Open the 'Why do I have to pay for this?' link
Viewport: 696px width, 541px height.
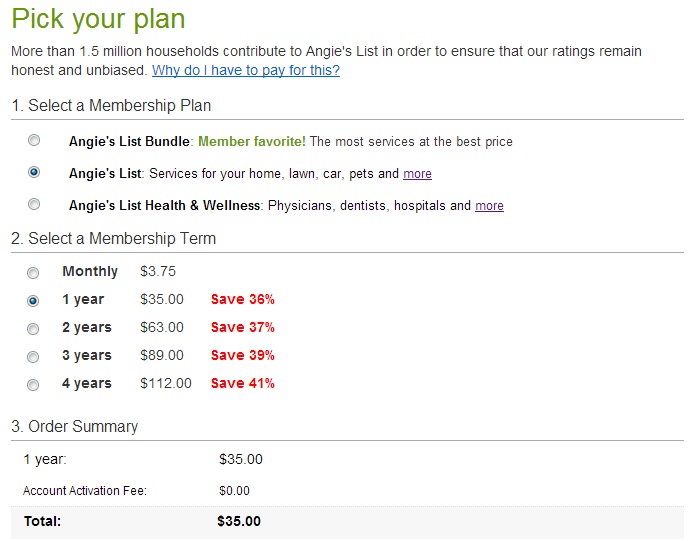(x=245, y=71)
